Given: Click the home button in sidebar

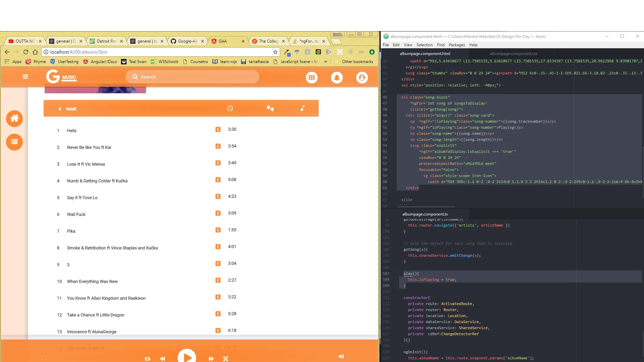Looking at the screenshot, I should [14, 118].
